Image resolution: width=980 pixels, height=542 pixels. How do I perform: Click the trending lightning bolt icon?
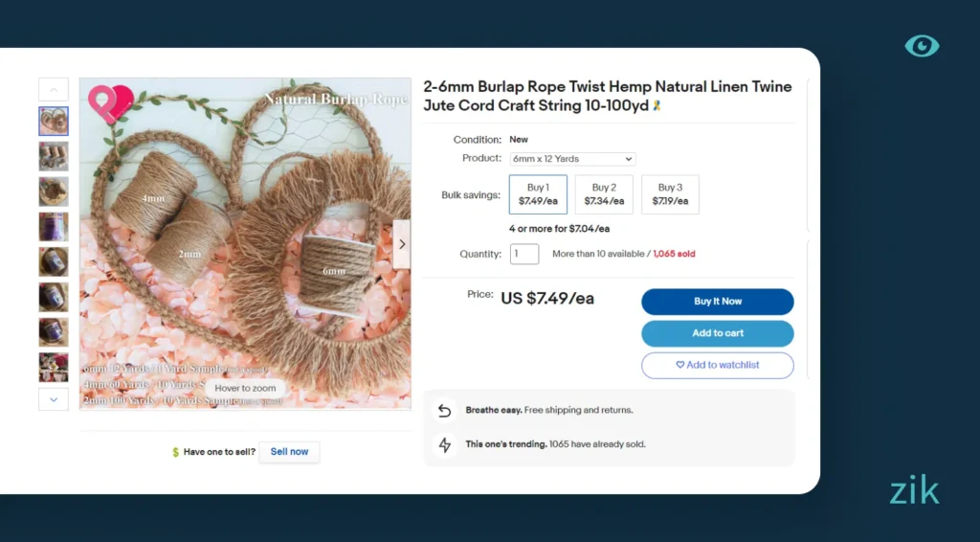[444, 444]
